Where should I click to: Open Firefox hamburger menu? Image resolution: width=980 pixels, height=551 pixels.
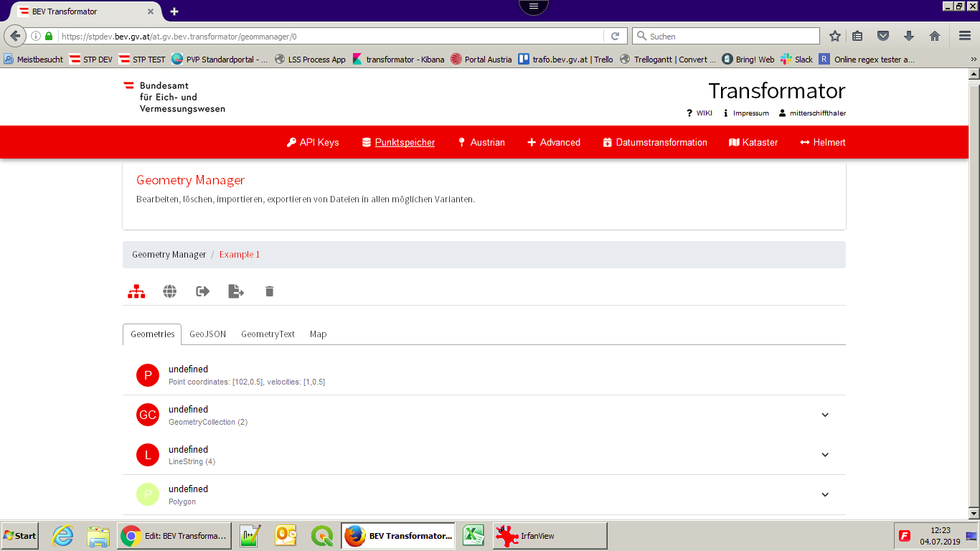(965, 36)
